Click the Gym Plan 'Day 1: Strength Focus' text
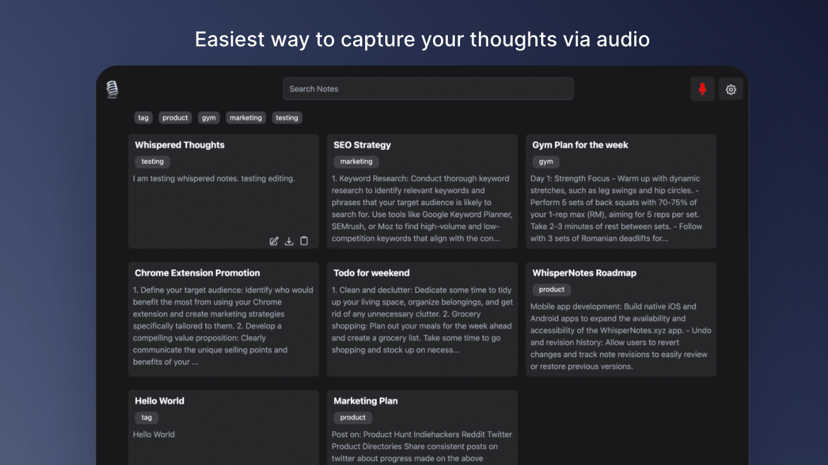The image size is (828, 465). coord(616,208)
